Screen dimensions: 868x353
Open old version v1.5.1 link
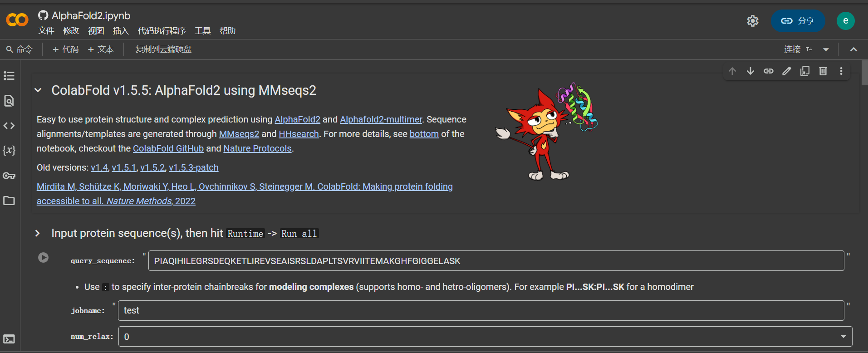pyautogui.click(x=124, y=167)
